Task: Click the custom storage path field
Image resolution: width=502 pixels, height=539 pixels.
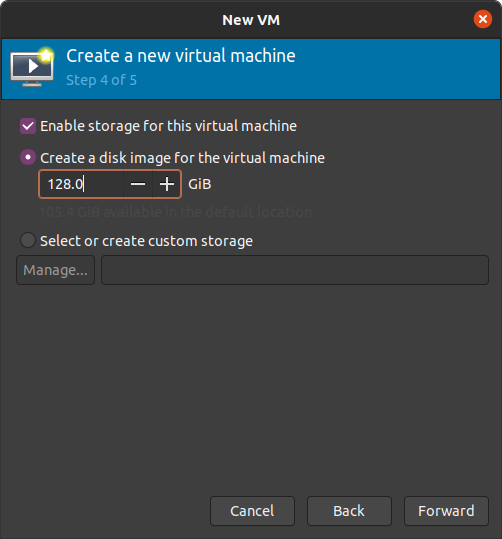Action: point(295,270)
